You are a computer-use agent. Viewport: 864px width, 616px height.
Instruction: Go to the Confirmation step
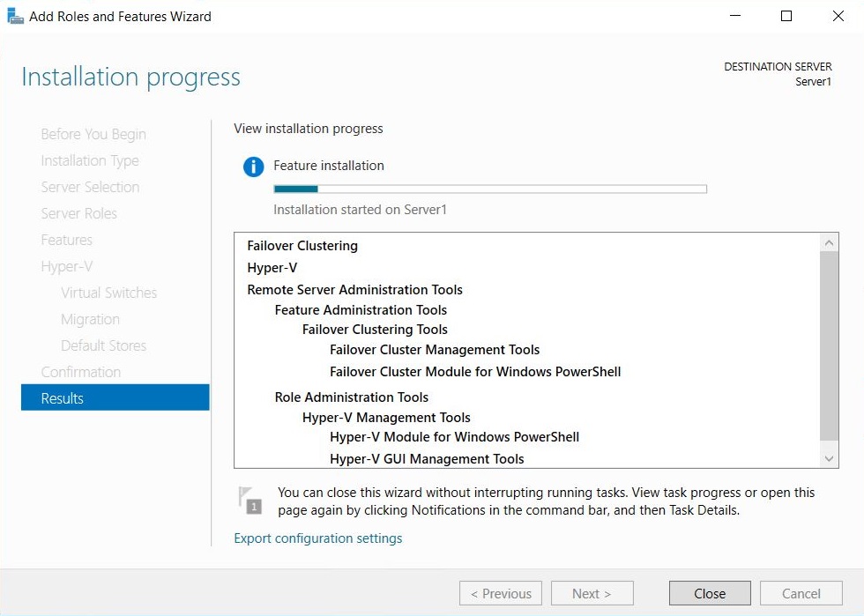(81, 373)
